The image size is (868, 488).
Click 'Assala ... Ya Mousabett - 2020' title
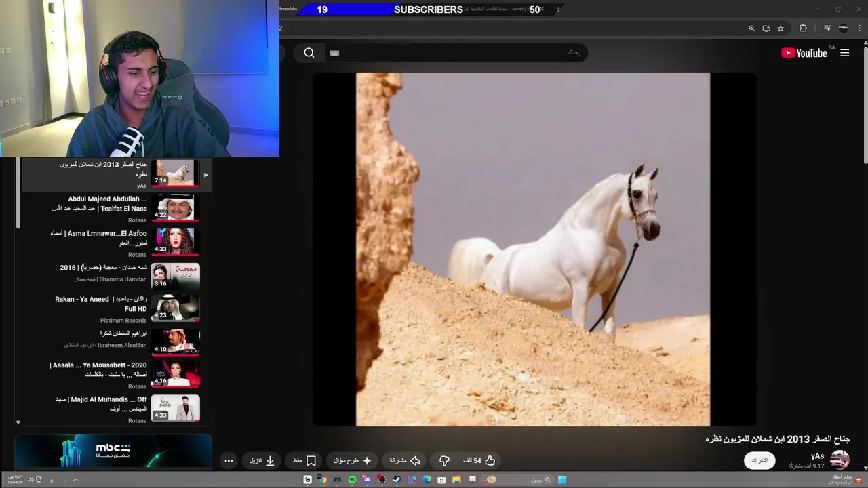point(98,365)
